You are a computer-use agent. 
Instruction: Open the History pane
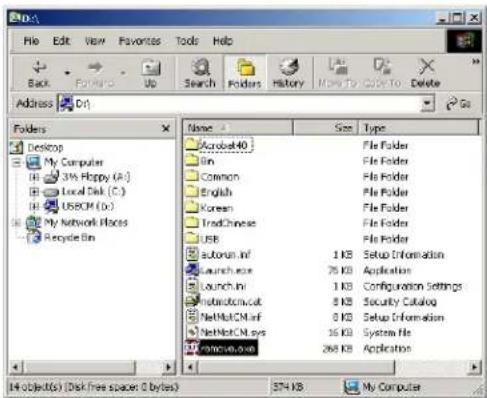288,74
